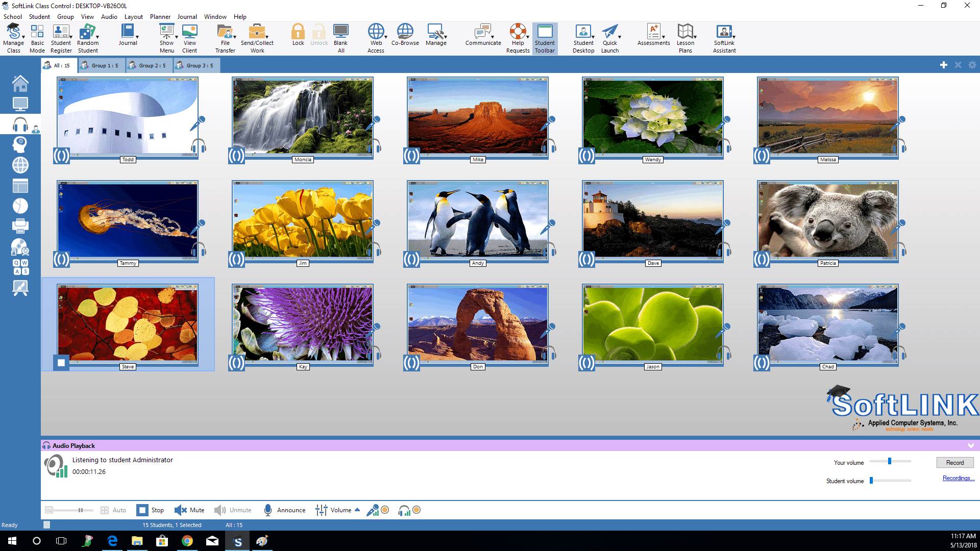
Task: Go to Home view in sidebar
Action: pyautogui.click(x=20, y=83)
